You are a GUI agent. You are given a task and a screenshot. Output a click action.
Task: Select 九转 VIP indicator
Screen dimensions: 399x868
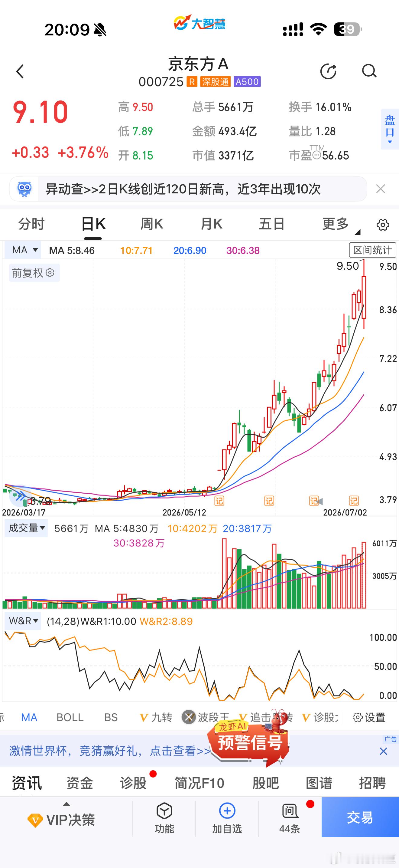tap(156, 717)
